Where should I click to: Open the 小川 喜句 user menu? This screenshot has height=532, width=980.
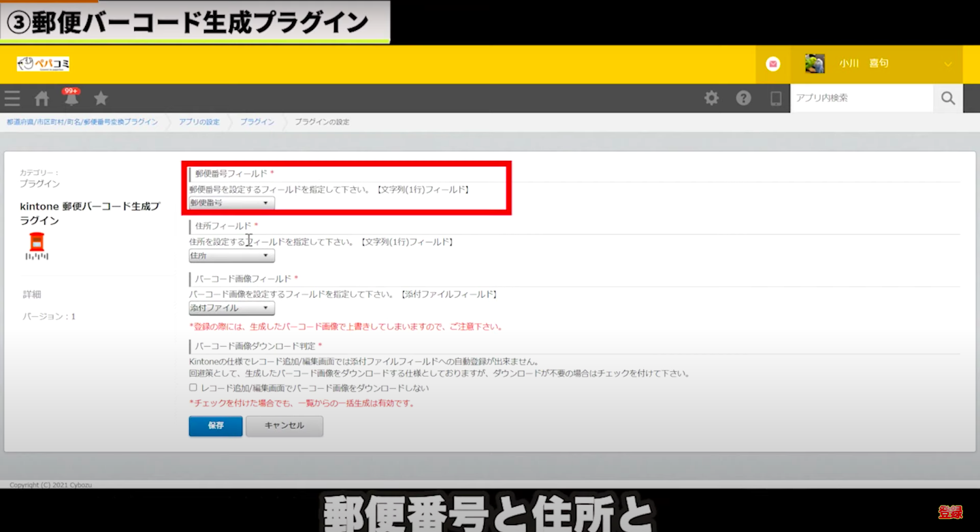pyautogui.click(x=878, y=64)
